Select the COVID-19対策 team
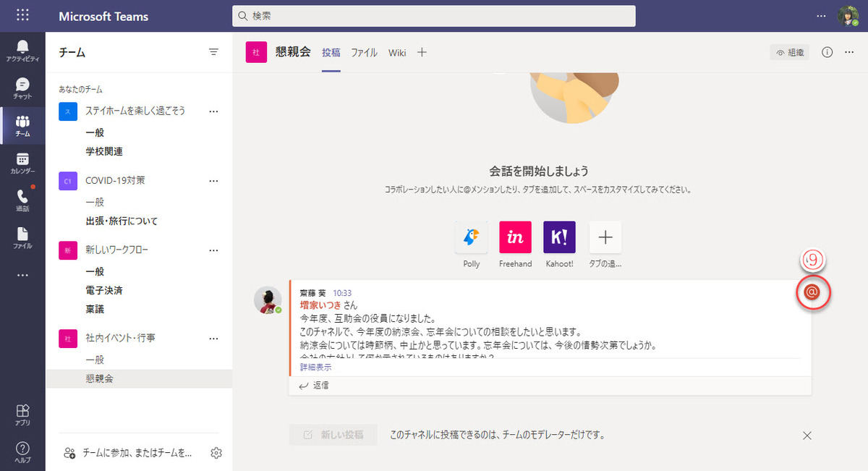 115,180
